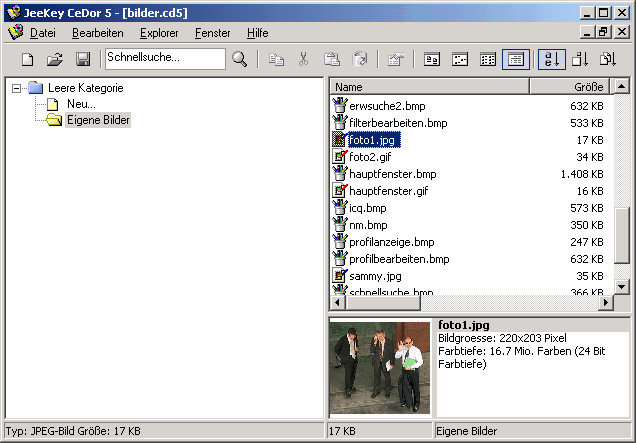Click the Schnellsuche quick search field

pos(165,59)
